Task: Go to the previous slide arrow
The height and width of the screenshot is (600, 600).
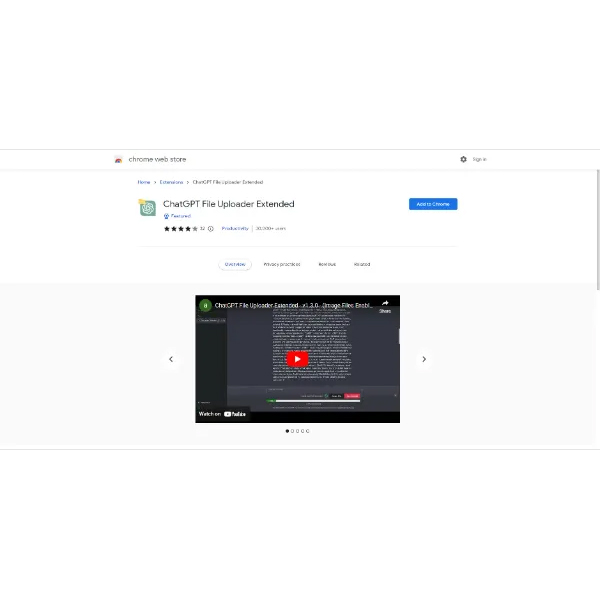Action: (x=171, y=359)
